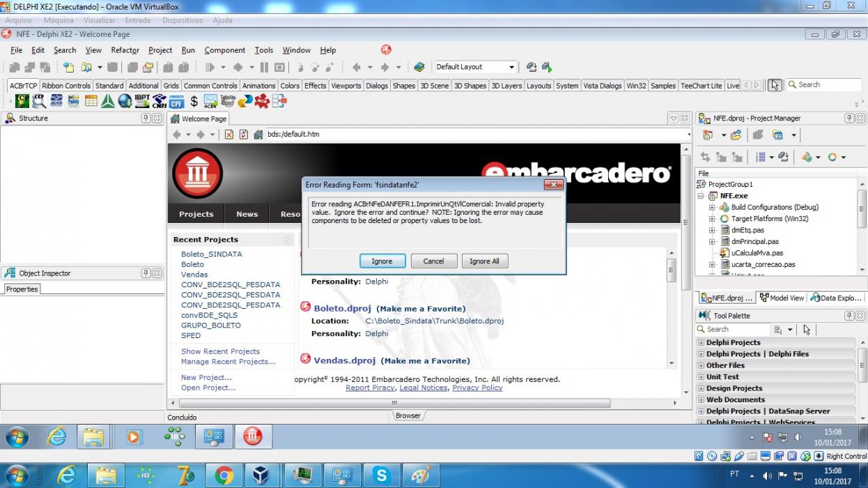Image resolution: width=868 pixels, height=488 pixels.
Task: Go to Welcome Page home icon
Action: 258,135
